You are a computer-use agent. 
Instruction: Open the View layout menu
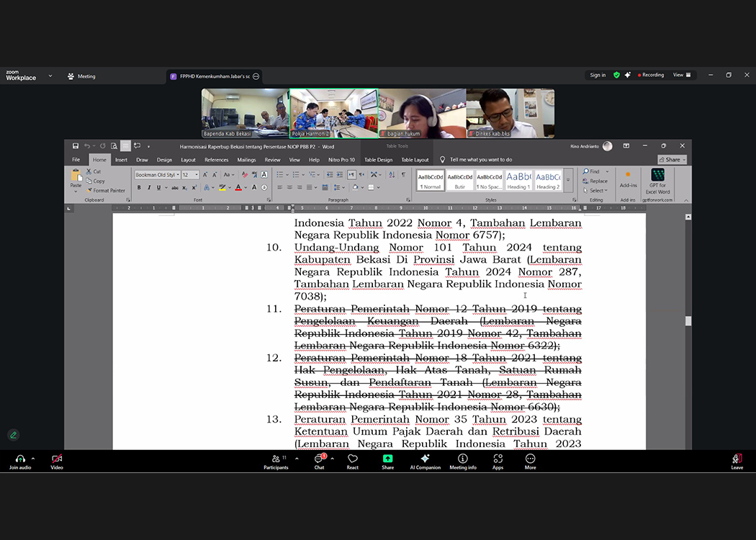[681, 75]
